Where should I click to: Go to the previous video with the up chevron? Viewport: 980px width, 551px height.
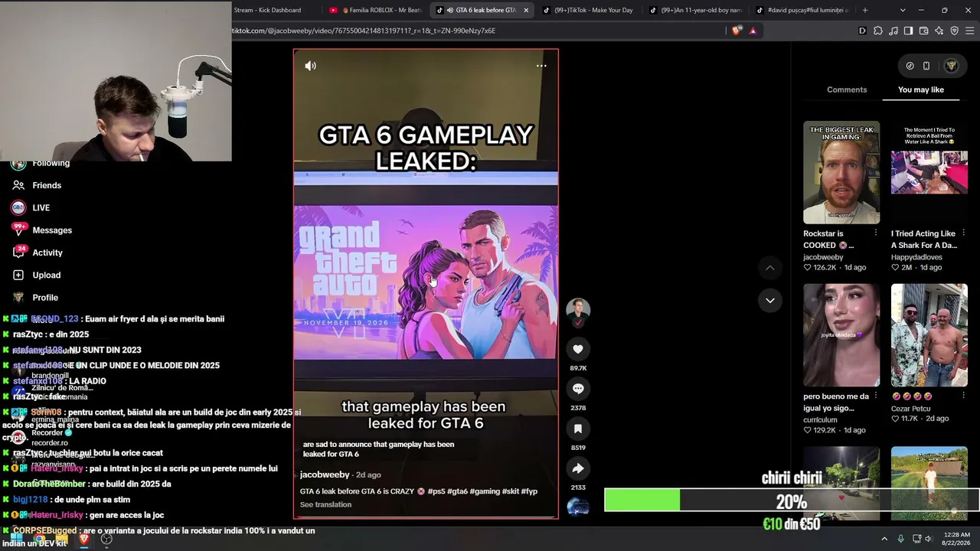click(x=770, y=268)
